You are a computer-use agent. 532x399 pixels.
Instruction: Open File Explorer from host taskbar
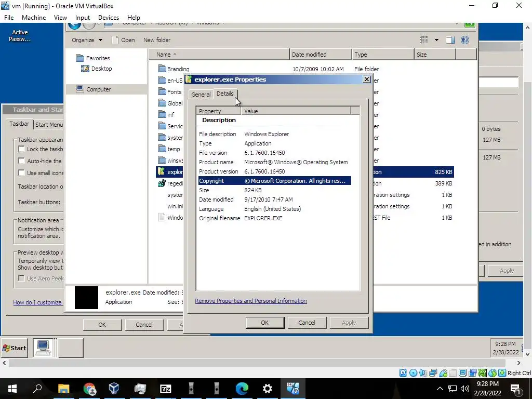pyautogui.click(x=63, y=389)
